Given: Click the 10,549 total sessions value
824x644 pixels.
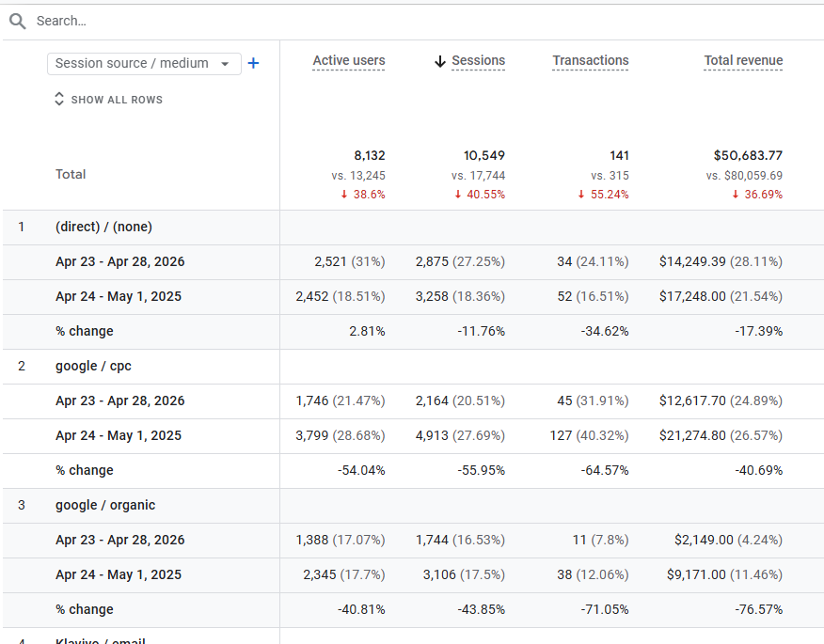Looking at the screenshot, I should point(483,155).
